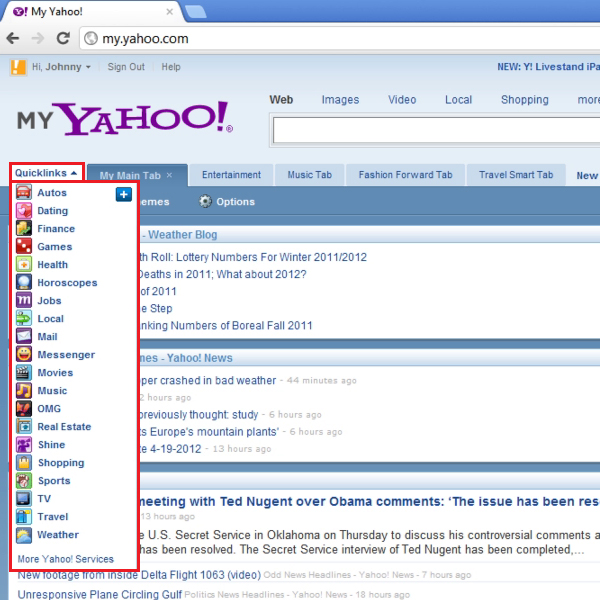The image size is (600, 600).
Task: Click inside the Yahoo search box
Action: (x=436, y=130)
